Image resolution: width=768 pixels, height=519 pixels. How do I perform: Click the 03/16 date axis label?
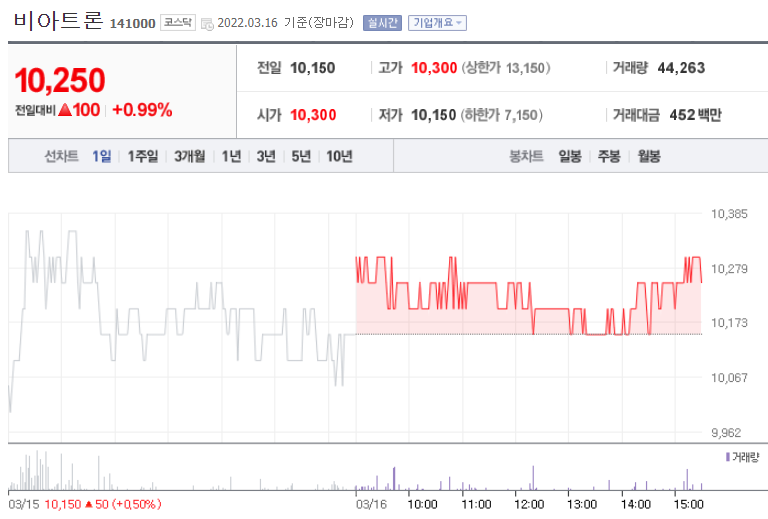click(372, 504)
